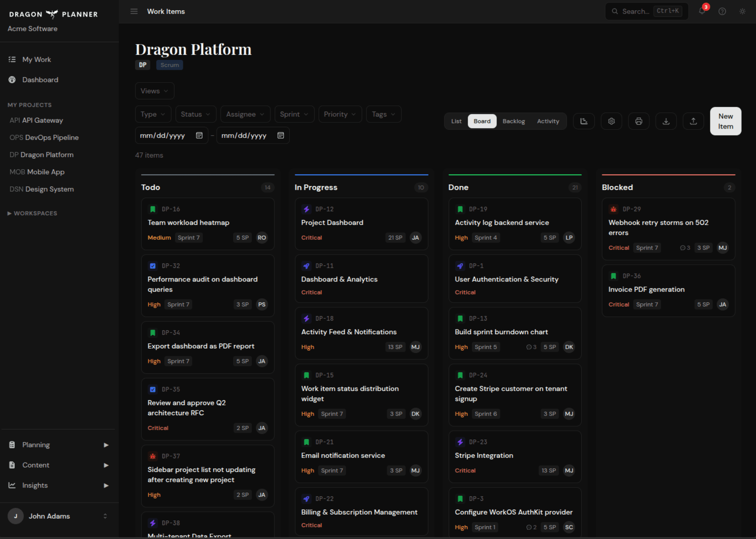This screenshot has width=756, height=539.
Task: Click the calendar icon on the start date field
Action: pyautogui.click(x=199, y=135)
